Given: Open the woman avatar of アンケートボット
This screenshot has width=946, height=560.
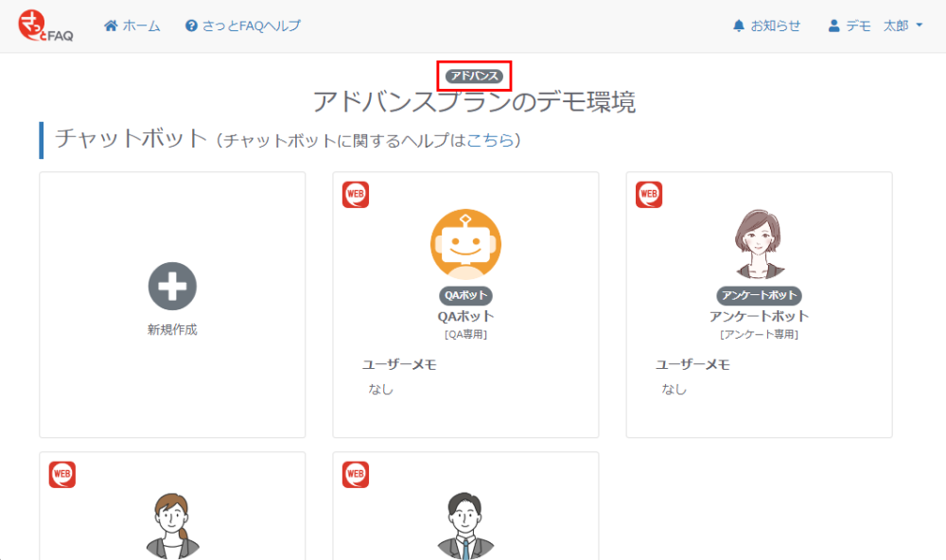Looking at the screenshot, I should [759, 244].
